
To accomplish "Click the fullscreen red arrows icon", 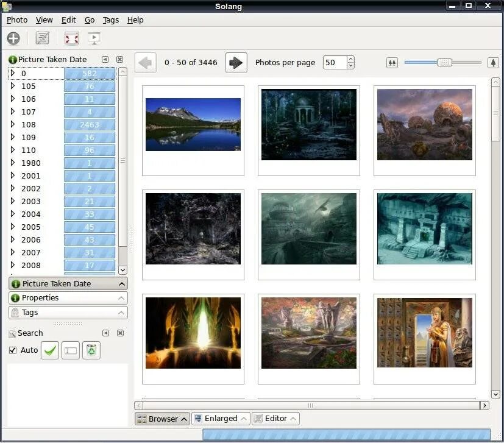I will coord(72,38).
